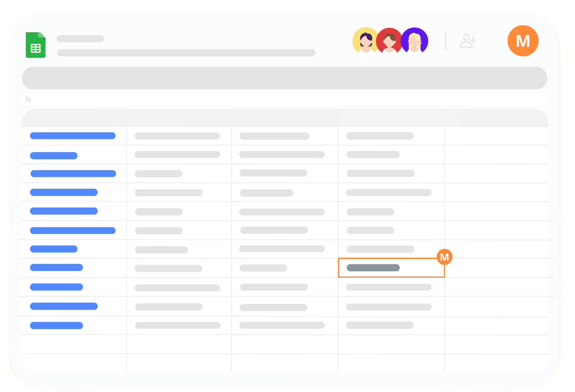Click the small orange M cursor badge
Screen dimensions: 575x392
[444, 257]
